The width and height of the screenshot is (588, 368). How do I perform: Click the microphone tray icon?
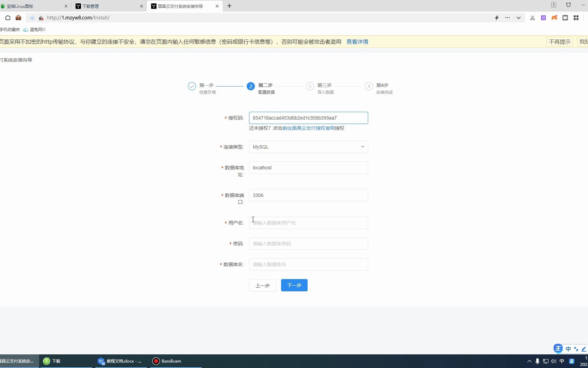537,361
